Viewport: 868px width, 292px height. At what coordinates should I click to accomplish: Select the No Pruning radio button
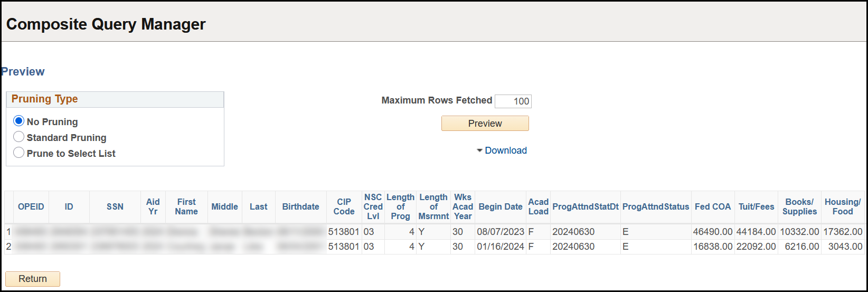[x=19, y=121]
